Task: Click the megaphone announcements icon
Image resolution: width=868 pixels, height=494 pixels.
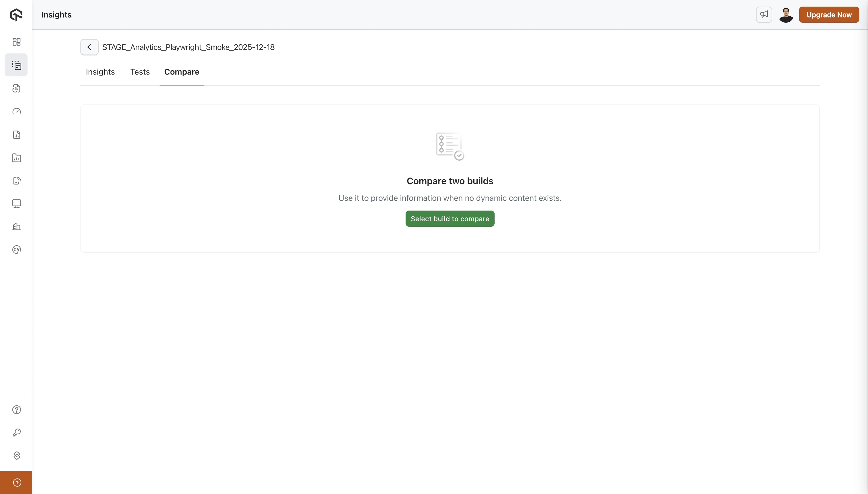Action: pos(764,15)
